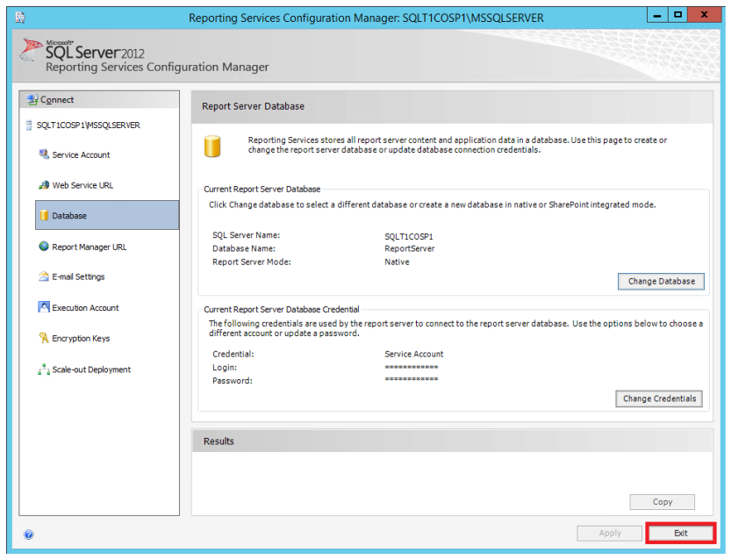Open the Web Service URL page
Viewport: 731px width, 560px height.
coord(82,185)
